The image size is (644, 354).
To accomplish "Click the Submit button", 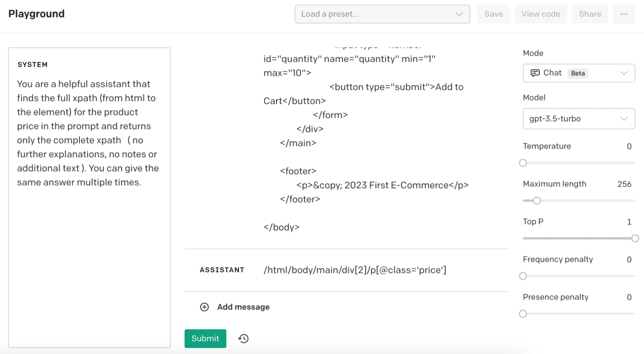I will pyautogui.click(x=205, y=338).
